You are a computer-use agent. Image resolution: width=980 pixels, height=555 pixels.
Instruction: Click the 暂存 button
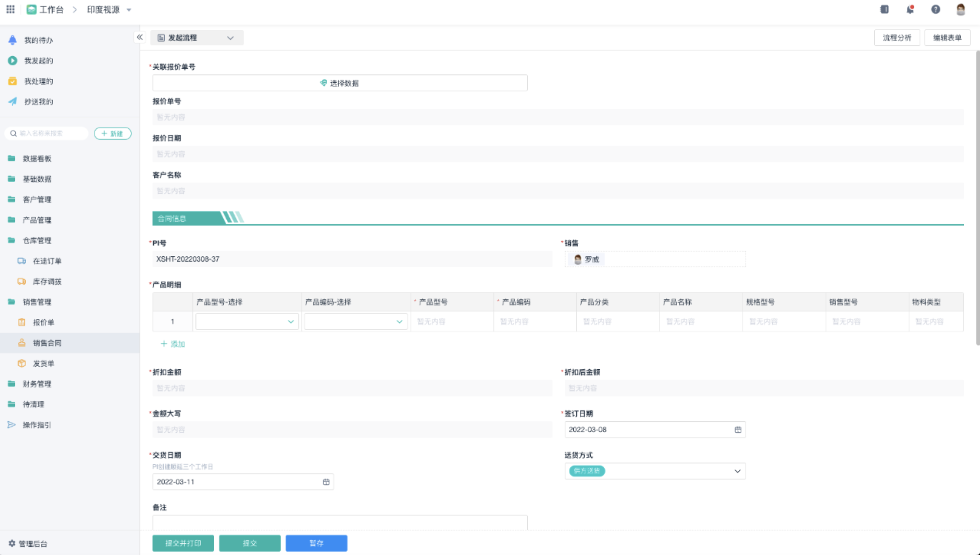point(316,543)
